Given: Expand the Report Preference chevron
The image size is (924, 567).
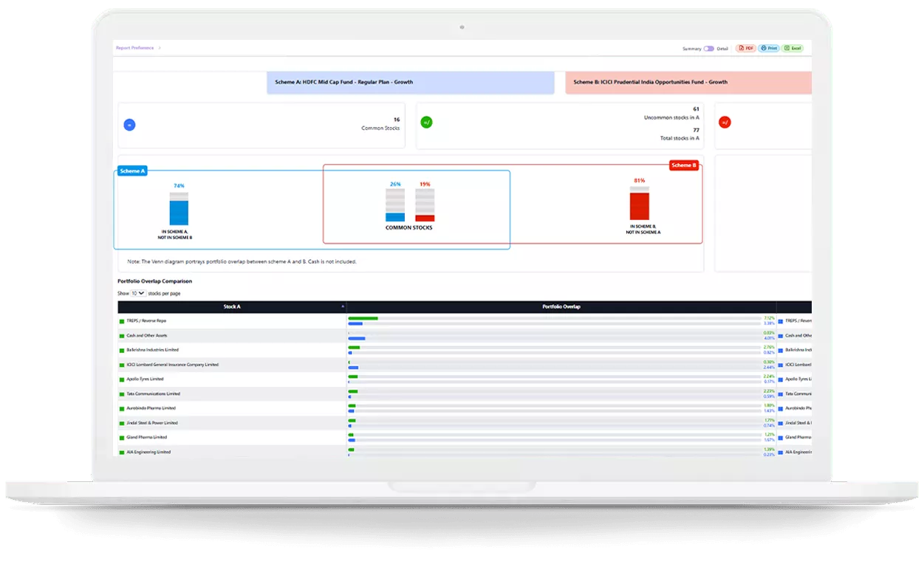Looking at the screenshot, I should (x=160, y=48).
